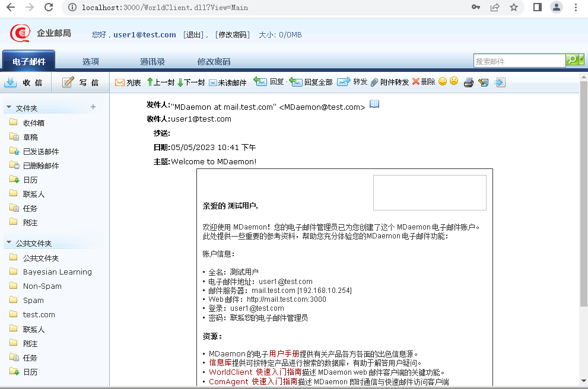
Task: Click the 收信 (receive mail) button
Action: point(24,82)
